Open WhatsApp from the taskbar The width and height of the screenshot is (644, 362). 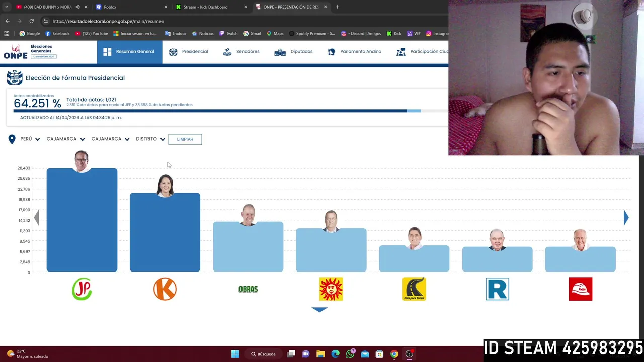[350, 354]
